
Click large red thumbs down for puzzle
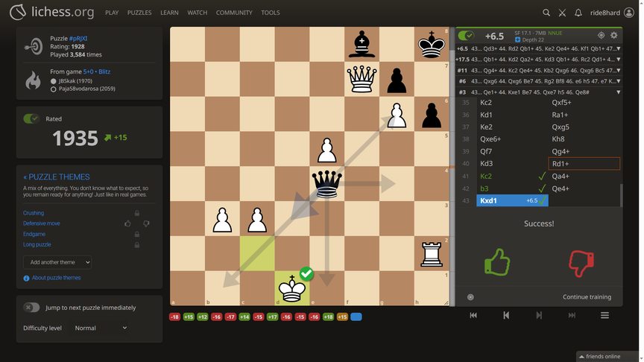(x=581, y=262)
